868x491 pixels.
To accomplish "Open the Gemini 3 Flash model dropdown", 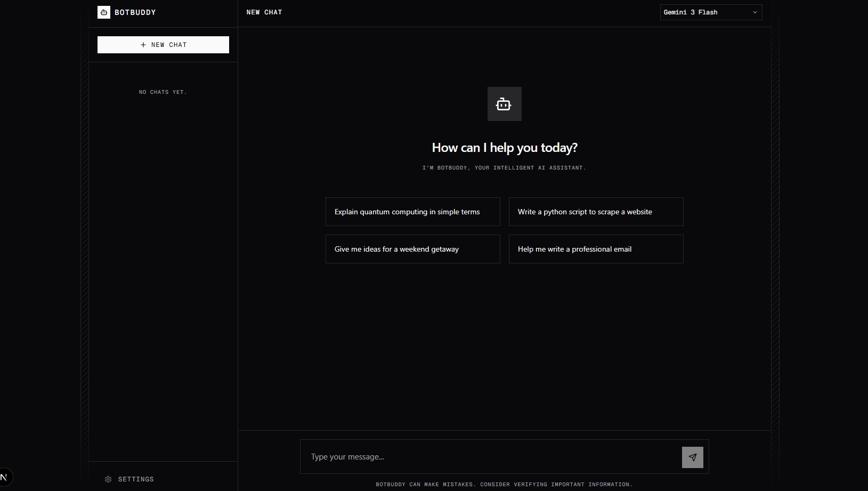I will 711,12.
